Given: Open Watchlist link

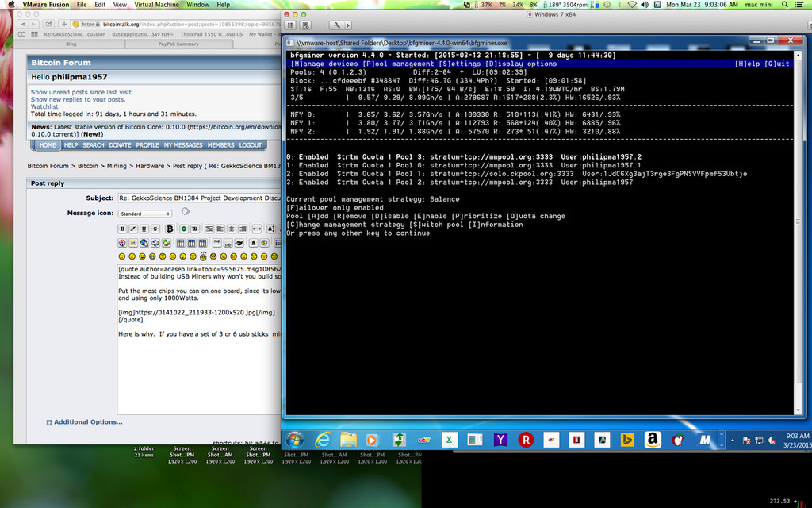Looking at the screenshot, I should click(44, 107).
